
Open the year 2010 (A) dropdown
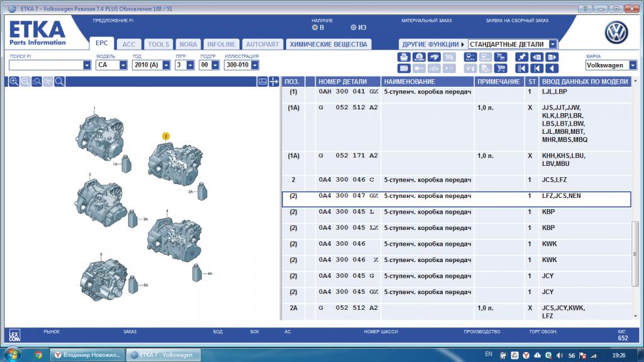(166, 65)
